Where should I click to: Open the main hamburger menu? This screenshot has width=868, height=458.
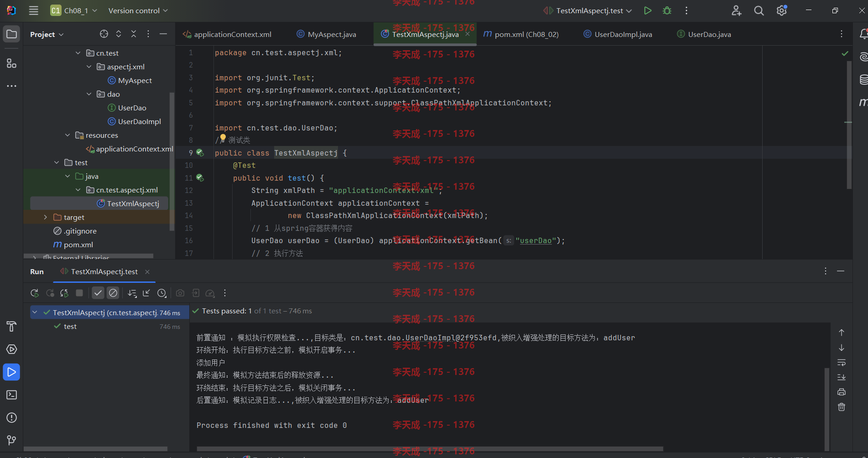(33, 10)
